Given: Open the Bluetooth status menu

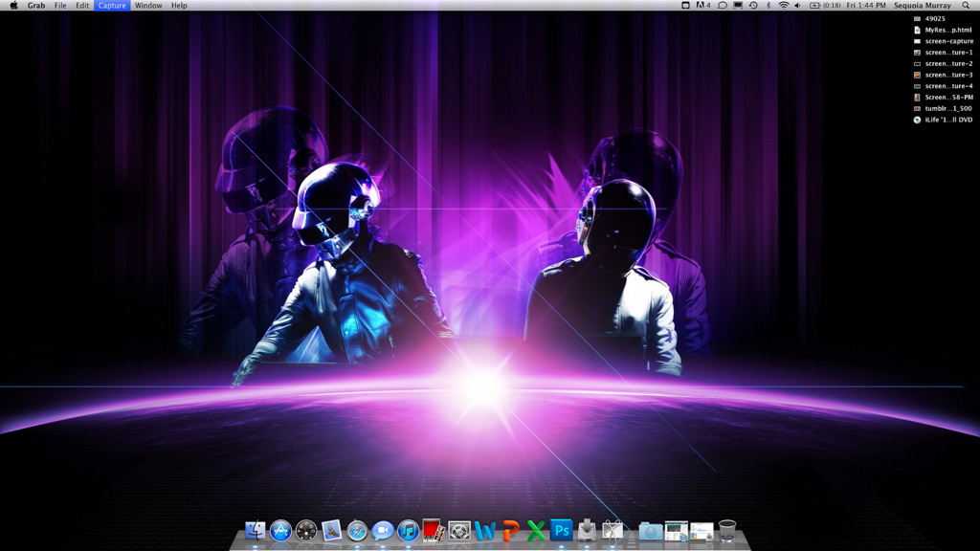Looking at the screenshot, I should pyautogui.click(x=768, y=5).
